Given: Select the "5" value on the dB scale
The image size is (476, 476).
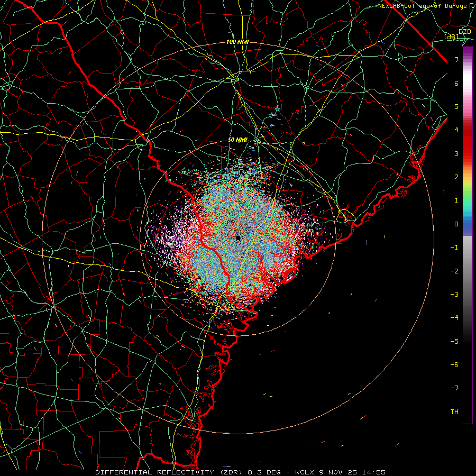Looking at the screenshot, I should point(456,106).
